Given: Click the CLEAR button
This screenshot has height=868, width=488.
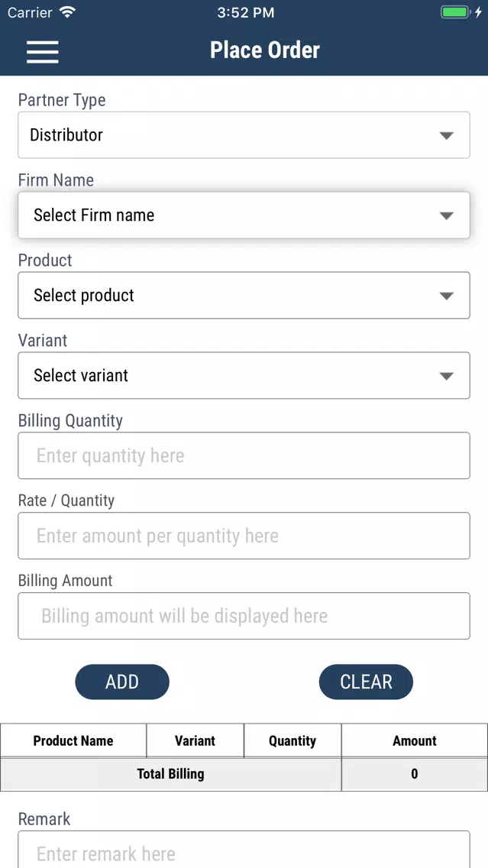Looking at the screenshot, I should 366,682.
